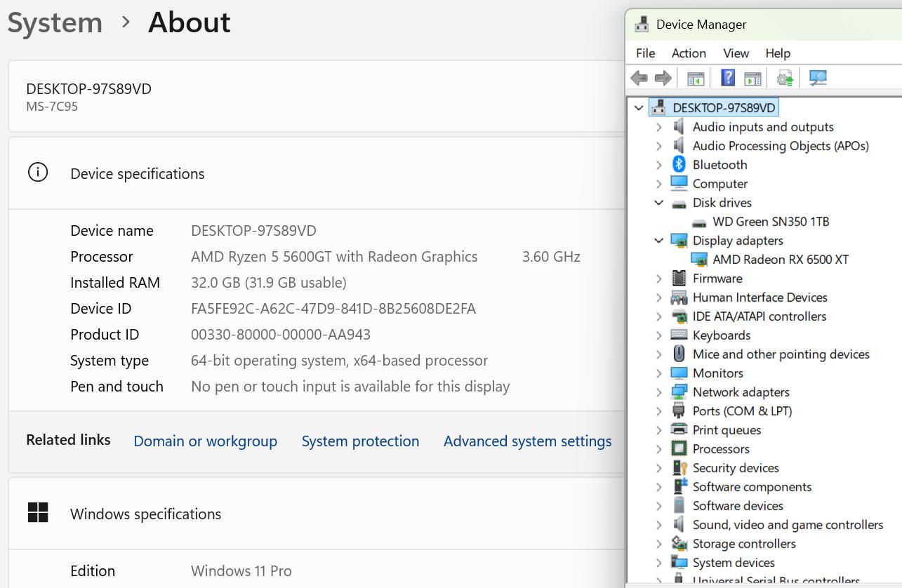This screenshot has height=588, width=902.
Task: Select WD Green SN350 1TB drive
Action: [771, 222]
